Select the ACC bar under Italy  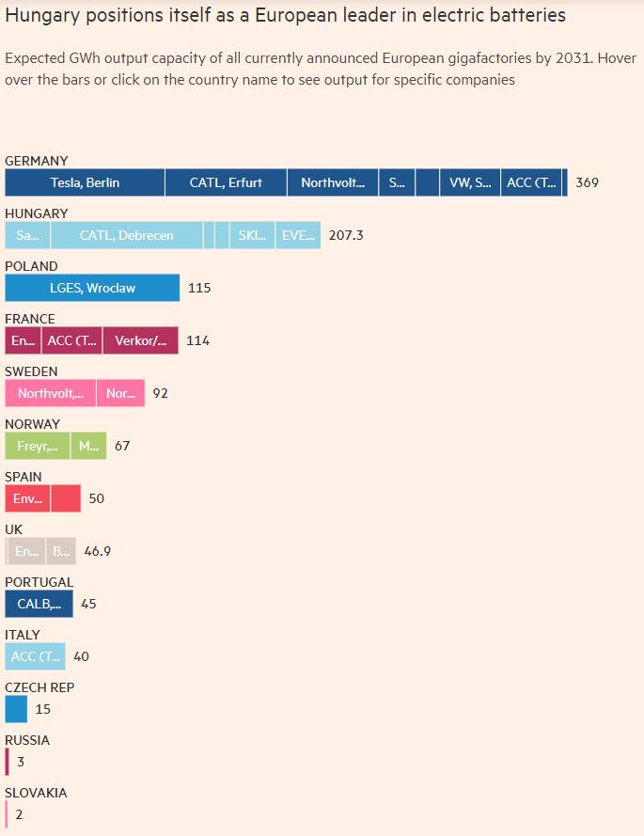(35, 656)
